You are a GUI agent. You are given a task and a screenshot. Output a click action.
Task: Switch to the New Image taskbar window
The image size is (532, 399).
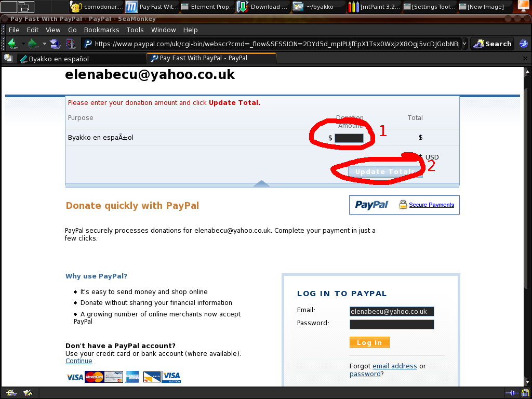click(x=486, y=6)
